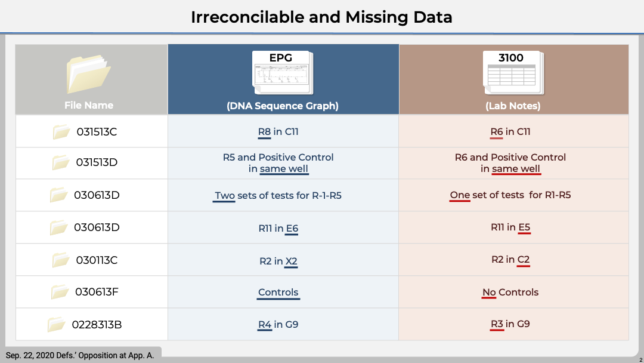
Task: Click the large folder icon above File Name
Action: [89, 75]
